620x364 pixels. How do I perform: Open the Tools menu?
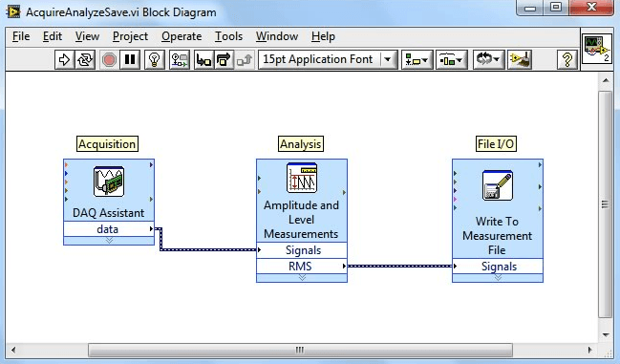point(228,36)
